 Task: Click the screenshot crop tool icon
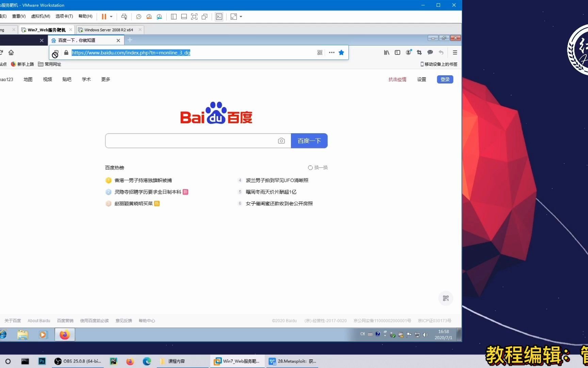419,52
